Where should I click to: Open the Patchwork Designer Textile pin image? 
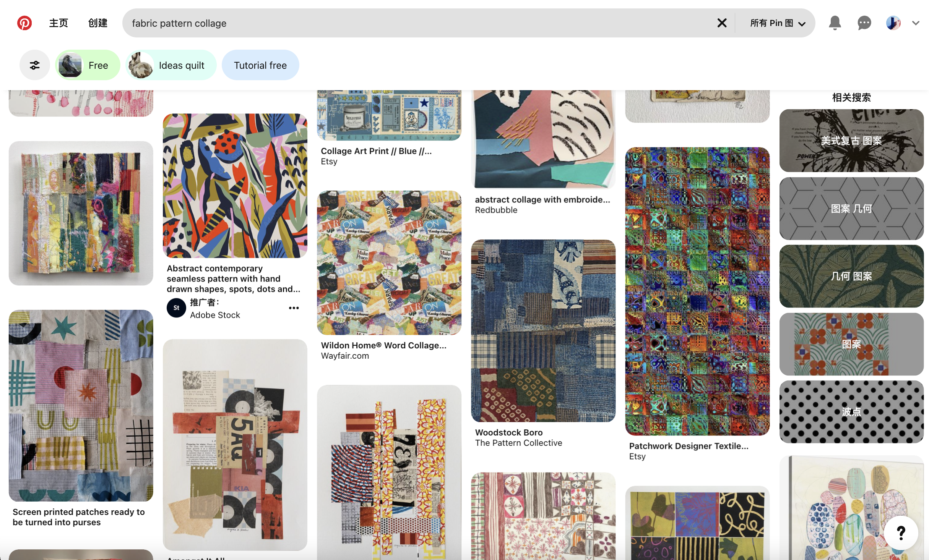697,291
